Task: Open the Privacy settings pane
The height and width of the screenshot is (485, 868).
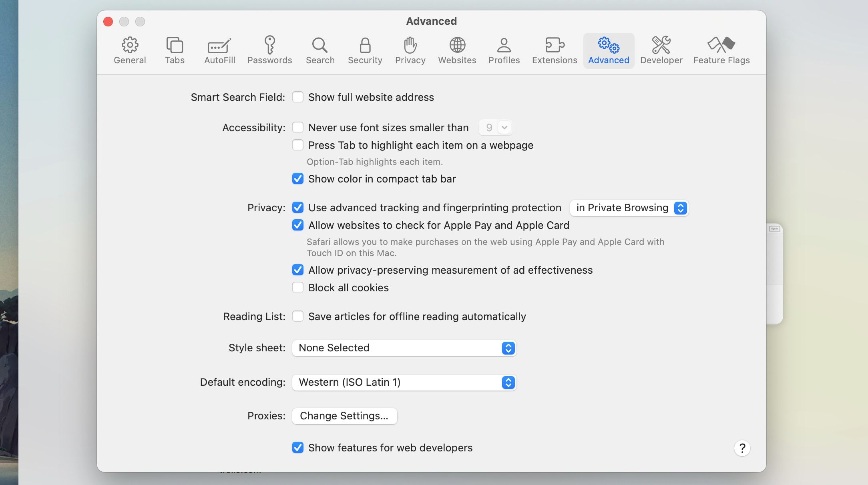Action: 410,50
